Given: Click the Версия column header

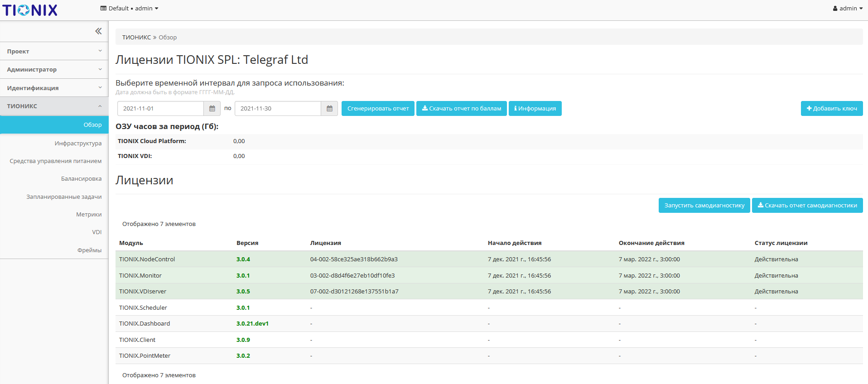Looking at the screenshot, I should pyautogui.click(x=247, y=243).
